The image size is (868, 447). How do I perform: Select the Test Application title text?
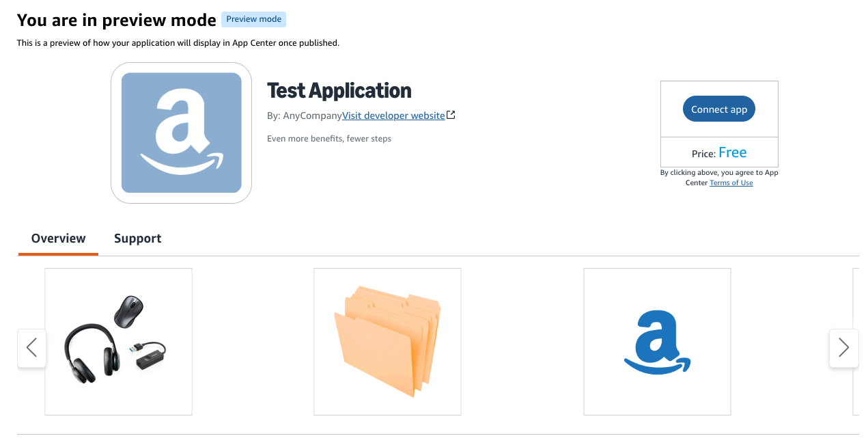pyautogui.click(x=339, y=90)
